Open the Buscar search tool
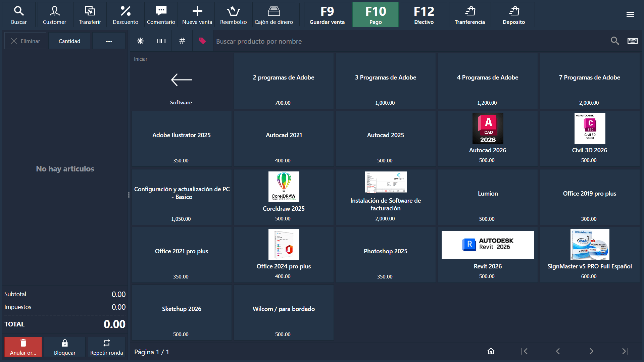The image size is (644, 362). [19, 15]
